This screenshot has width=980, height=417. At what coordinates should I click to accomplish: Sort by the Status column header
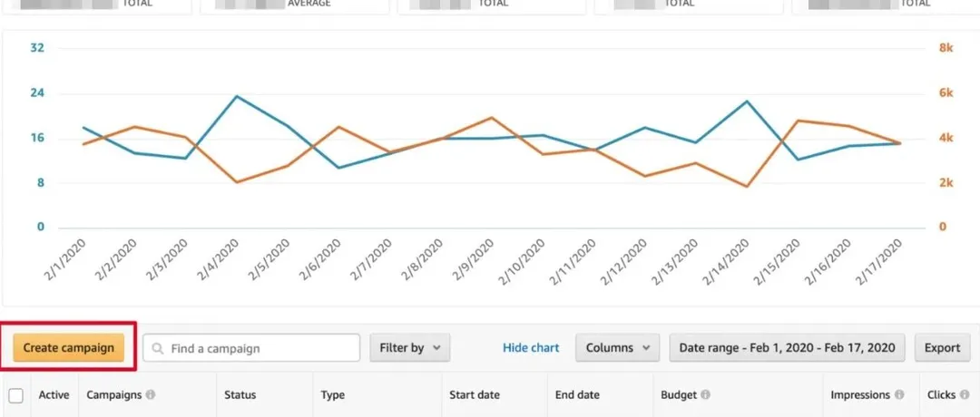(x=240, y=395)
